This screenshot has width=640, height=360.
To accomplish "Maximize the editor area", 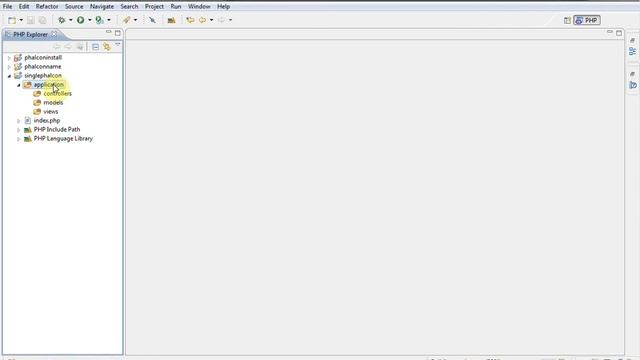I will click(x=619, y=33).
